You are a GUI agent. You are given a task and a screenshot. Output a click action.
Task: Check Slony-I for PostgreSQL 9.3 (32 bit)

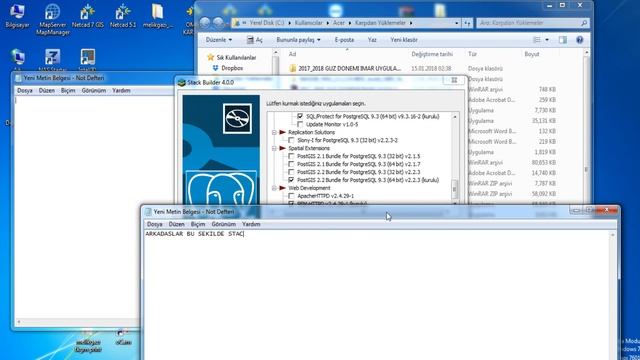[291, 140]
